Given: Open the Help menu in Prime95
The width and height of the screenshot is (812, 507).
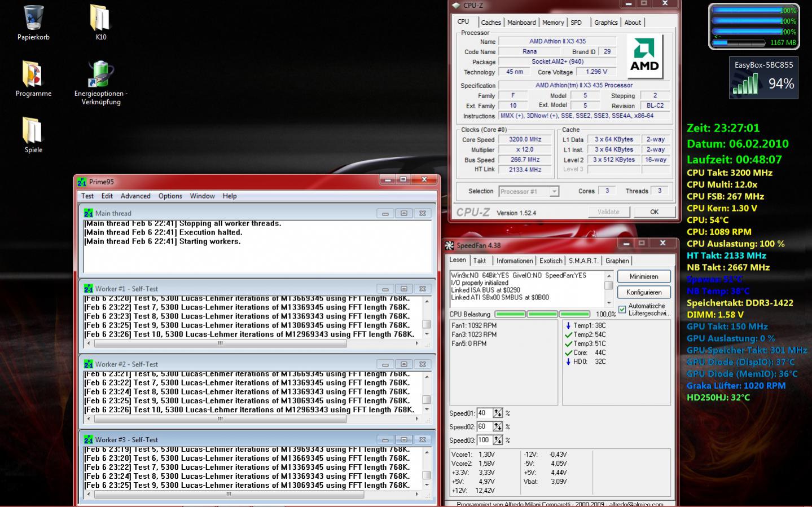Looking at the screenshot, I should point(230,196).
